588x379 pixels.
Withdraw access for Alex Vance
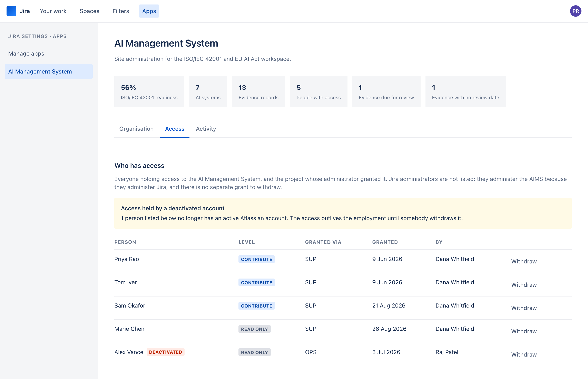[x=524, y=355]
